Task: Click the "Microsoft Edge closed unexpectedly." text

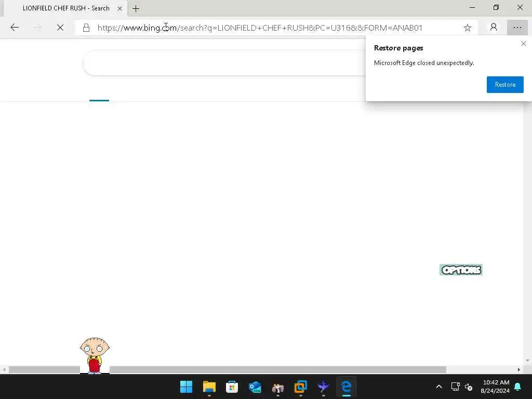Action: pos(424,63)
